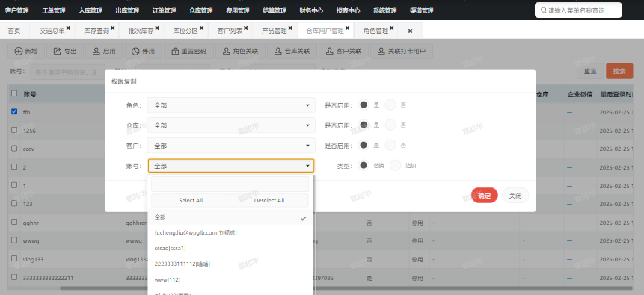Set 客户 是否启用 to 是
Image resolution: width=644 pixels, height=295 pixels.
[x=364, y=145]
